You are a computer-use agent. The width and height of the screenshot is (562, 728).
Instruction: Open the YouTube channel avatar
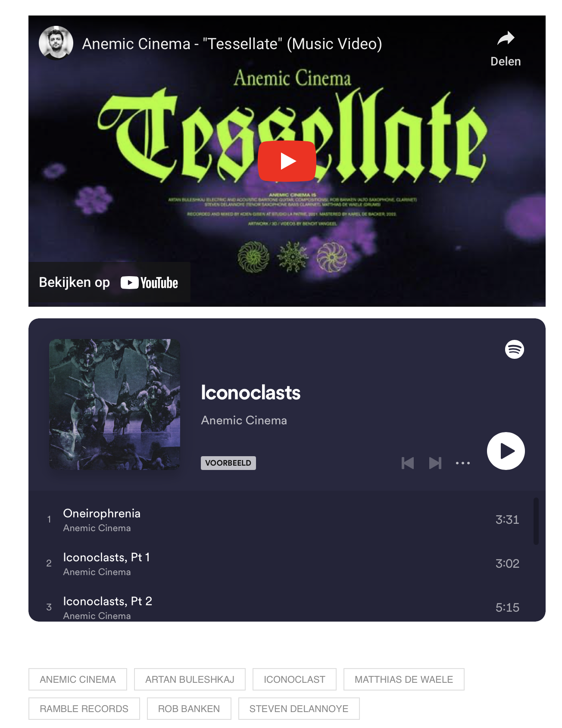coord(56,43)
